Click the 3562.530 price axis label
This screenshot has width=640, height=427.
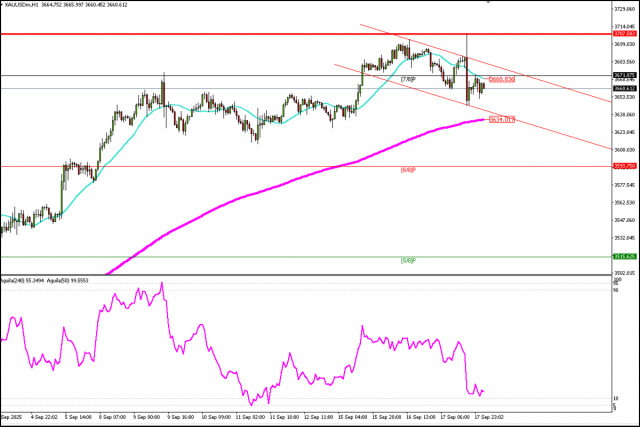[625, 202]
